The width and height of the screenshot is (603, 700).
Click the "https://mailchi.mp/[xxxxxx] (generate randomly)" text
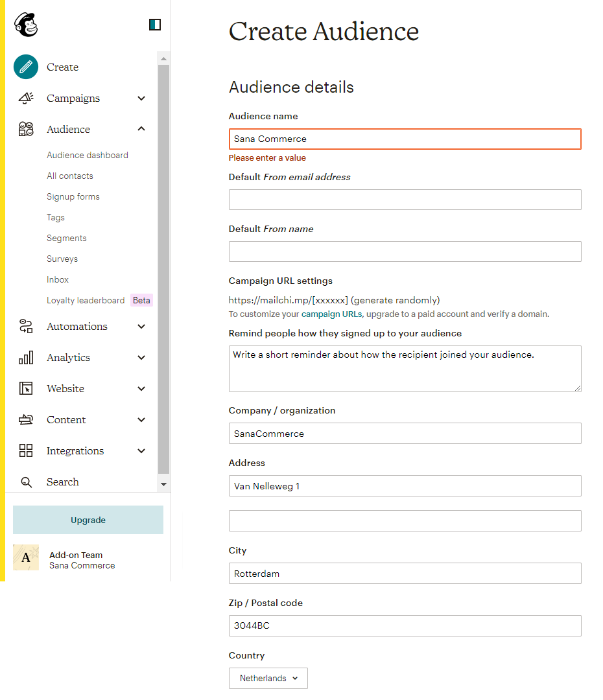point(334,300)
